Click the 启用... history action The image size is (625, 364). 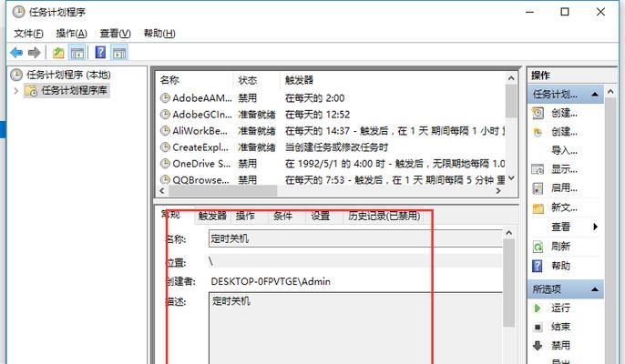click(564, 188)
